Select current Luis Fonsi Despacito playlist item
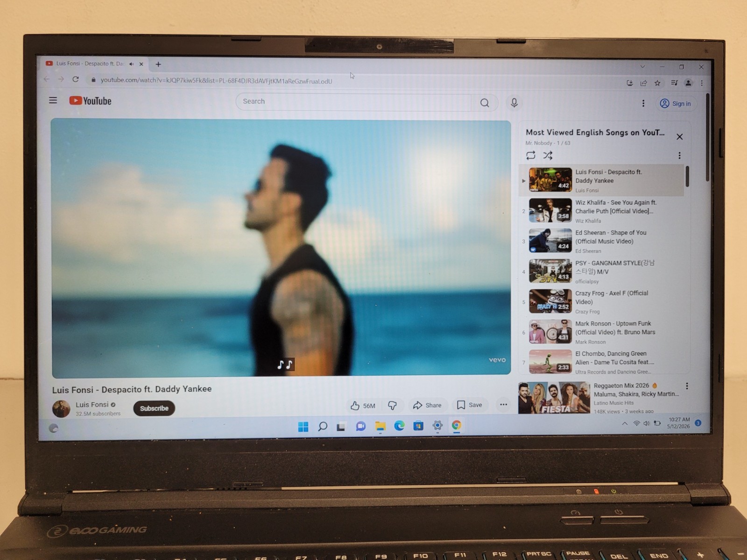Image resolution: width=747 pixels, height=560 pixels. click(x=602, y=181)
